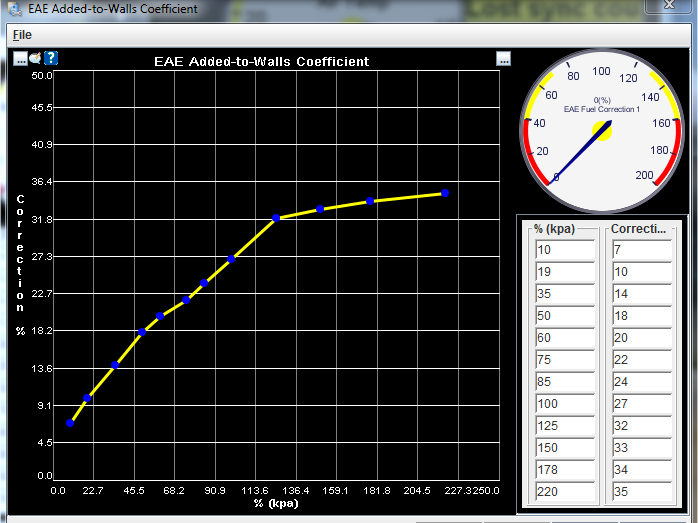Viewport: 698px width, 523px height.
Task: Click the Correction field with value 18
Action: click(x=641, y=316)
